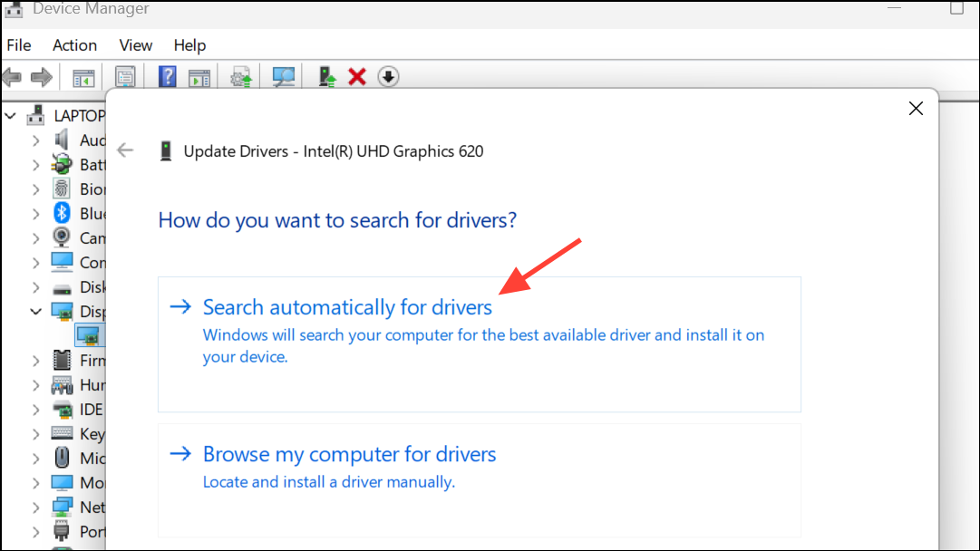Click the red X Uninstall device icon
Viewport: 980px width, 551px height.
[x=357, y=77]
